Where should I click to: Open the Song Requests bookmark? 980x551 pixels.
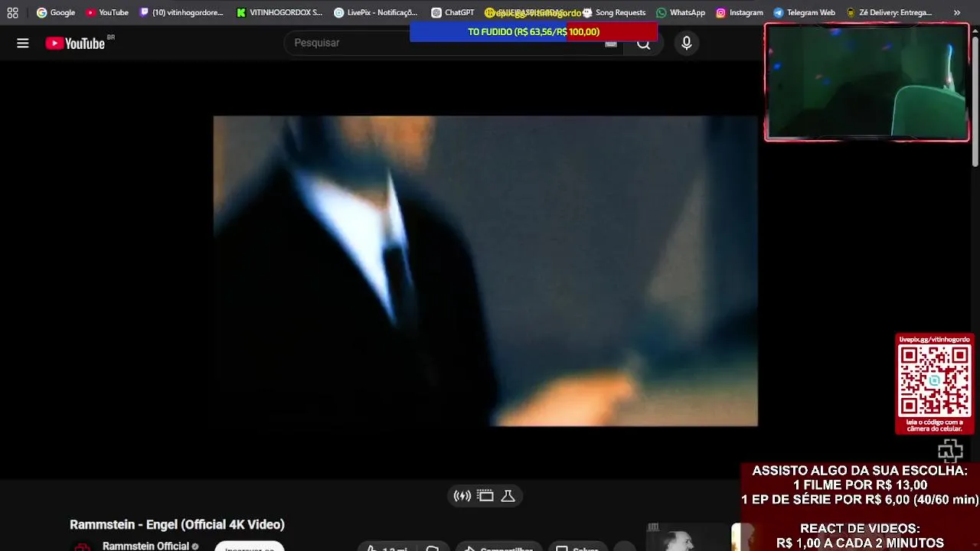point(614,12)
